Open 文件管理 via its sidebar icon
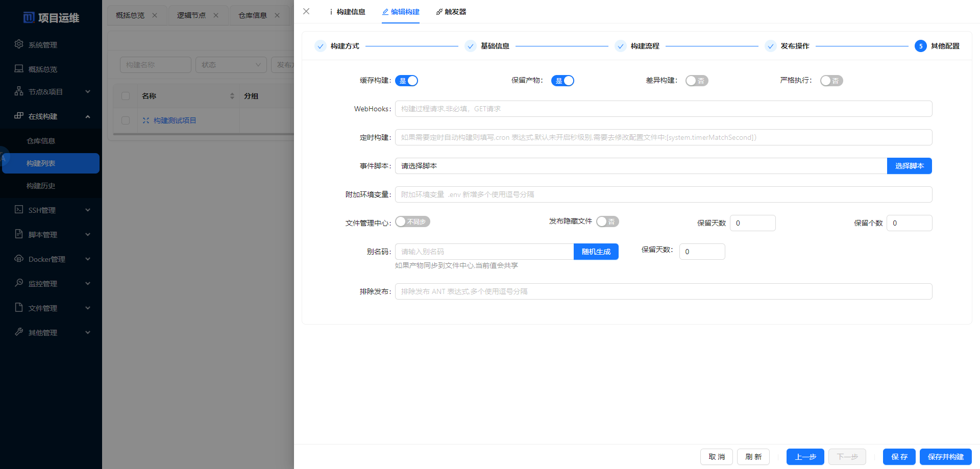 click(18, 308)
